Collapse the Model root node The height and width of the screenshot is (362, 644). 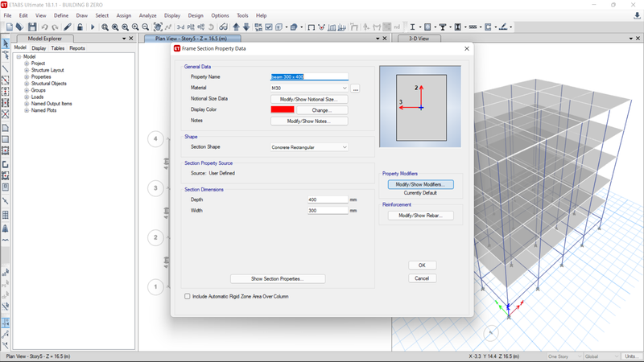[x=19, y=56]
